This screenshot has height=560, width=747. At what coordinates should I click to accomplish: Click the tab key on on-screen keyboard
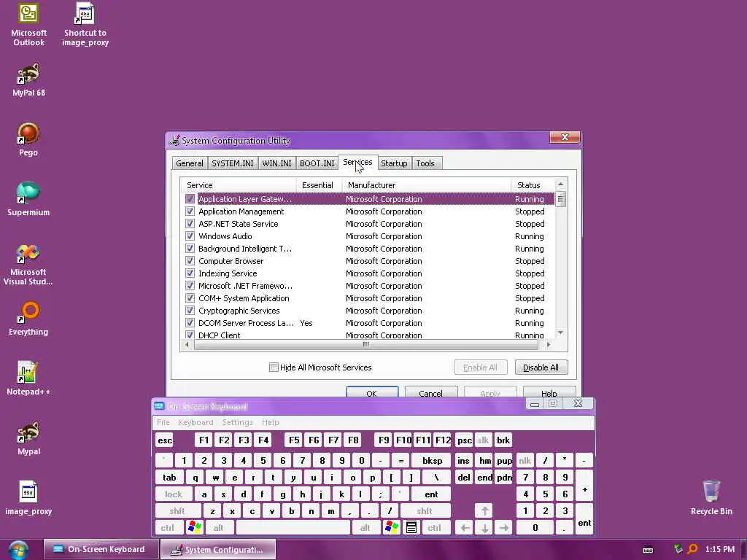coord(169,477)
